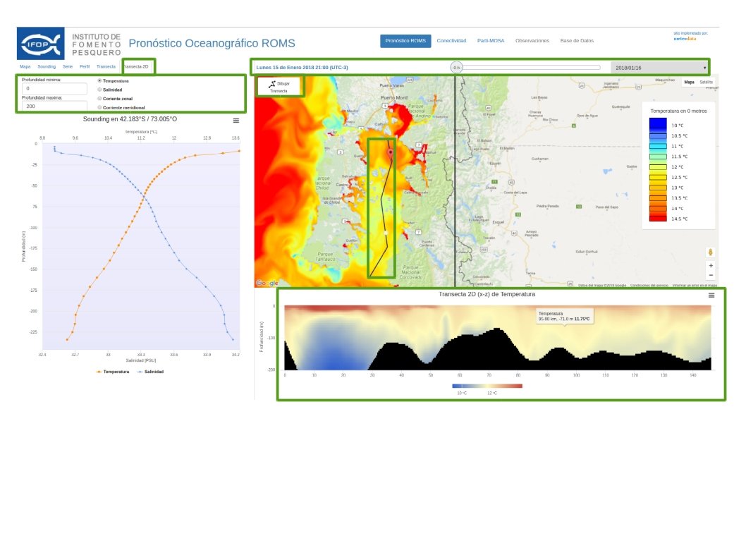The height and width of the screenshot is (560, 746).
Task: Click the Profundidad mínima input field
Action: [x=54, y=89]
